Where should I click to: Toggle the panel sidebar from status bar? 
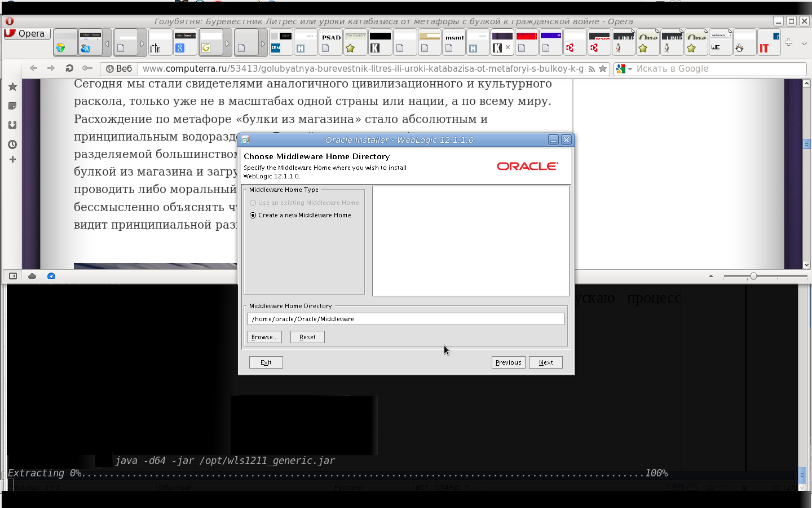[x=12, y=276]
